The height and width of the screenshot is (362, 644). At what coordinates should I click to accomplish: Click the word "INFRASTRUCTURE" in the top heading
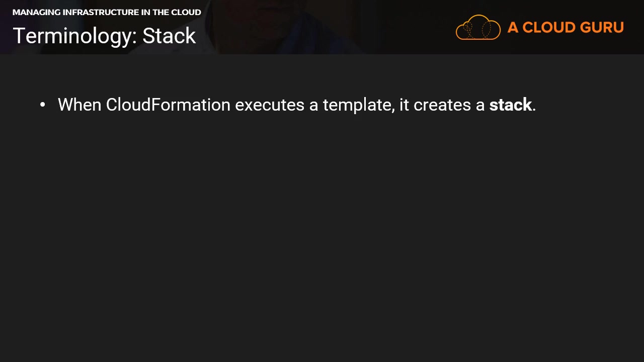101,12
